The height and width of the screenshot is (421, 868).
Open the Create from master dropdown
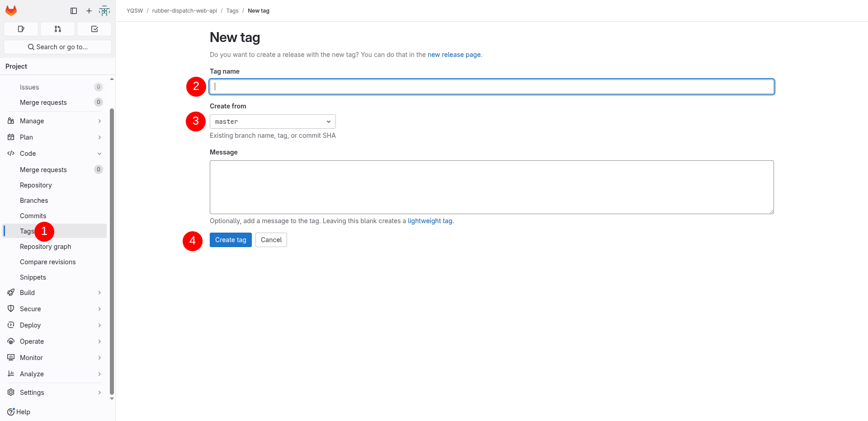(x=273, y=122)
